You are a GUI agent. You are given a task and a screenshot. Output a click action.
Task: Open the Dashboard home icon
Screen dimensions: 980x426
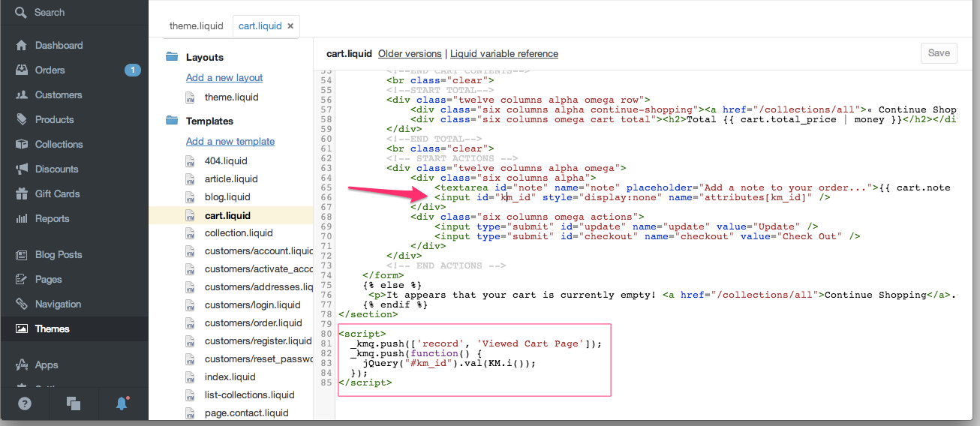(x=21, y=46)
